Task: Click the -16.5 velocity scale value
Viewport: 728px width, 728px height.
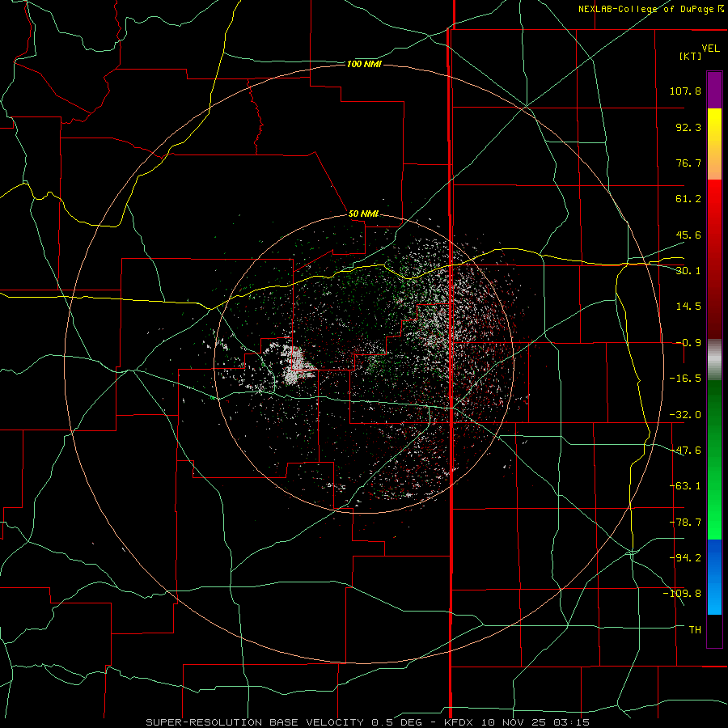Action: [x=685, y=379]
